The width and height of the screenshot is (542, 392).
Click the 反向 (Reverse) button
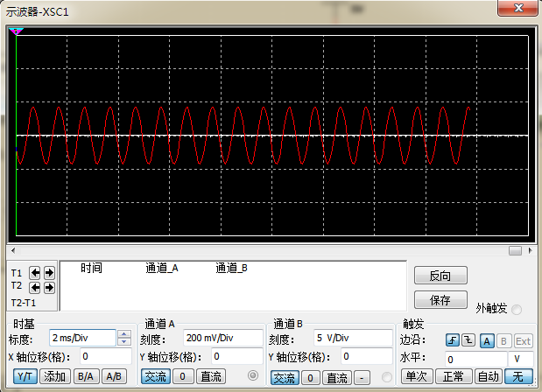point(440,276)
